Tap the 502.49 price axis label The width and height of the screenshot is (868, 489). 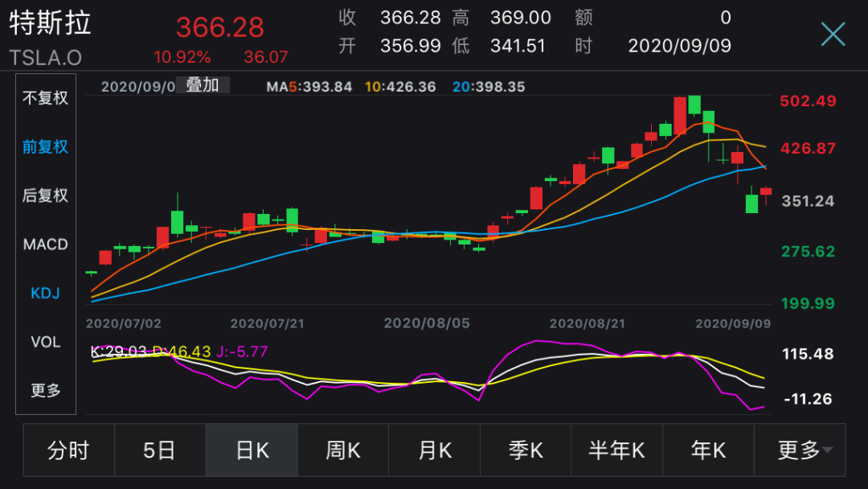[808, 101]
